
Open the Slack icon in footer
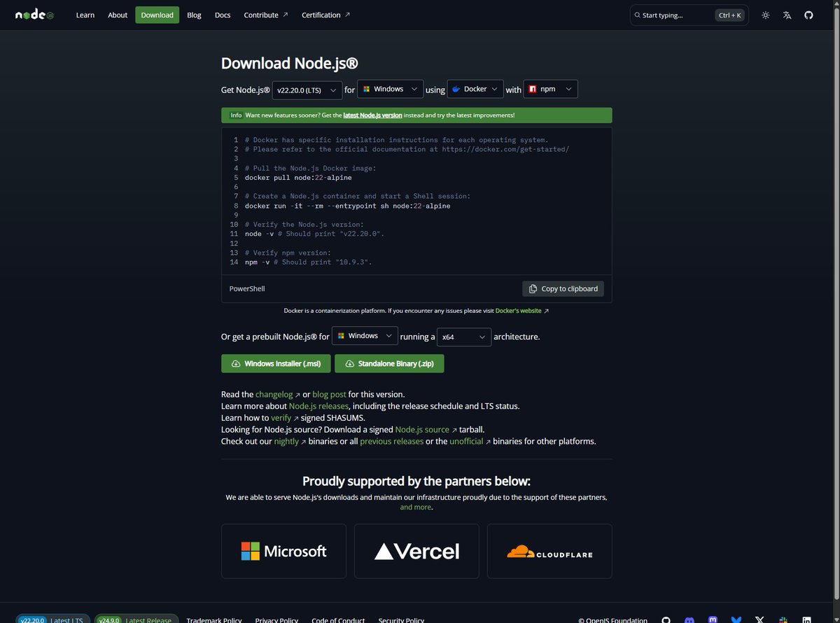click(783, 620)
